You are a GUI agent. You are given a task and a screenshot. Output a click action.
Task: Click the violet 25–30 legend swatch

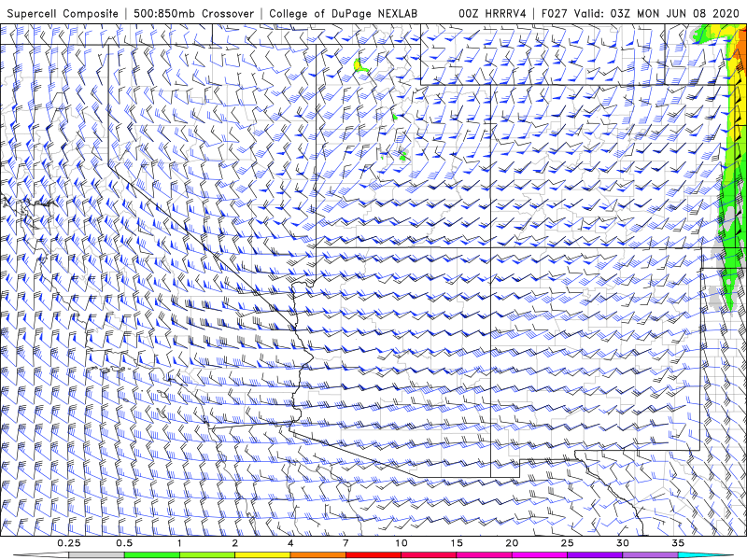click(595, 555)
